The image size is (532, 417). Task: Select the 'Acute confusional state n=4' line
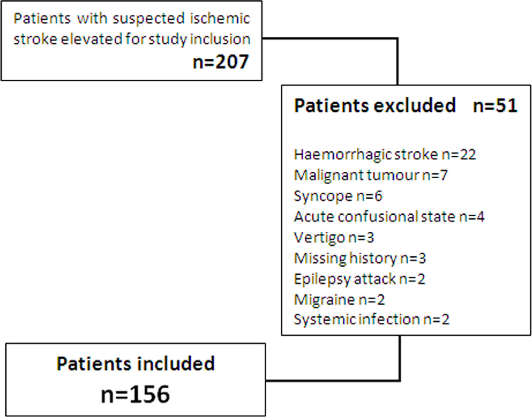click(x=389, y=217)
